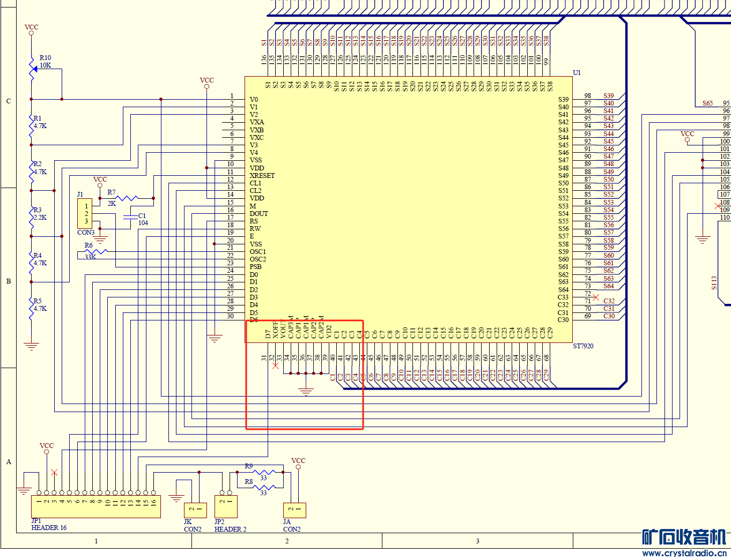Click the ST7920 part name
Image resolution: width=731 pixels, height=560 pixels.
pos(583,346)
